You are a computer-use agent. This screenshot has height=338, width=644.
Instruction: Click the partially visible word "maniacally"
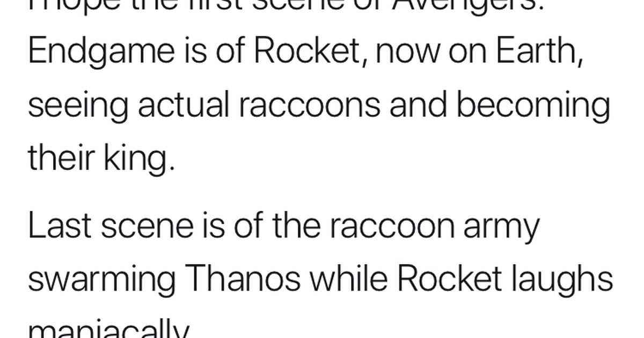(x=109, y=328)
